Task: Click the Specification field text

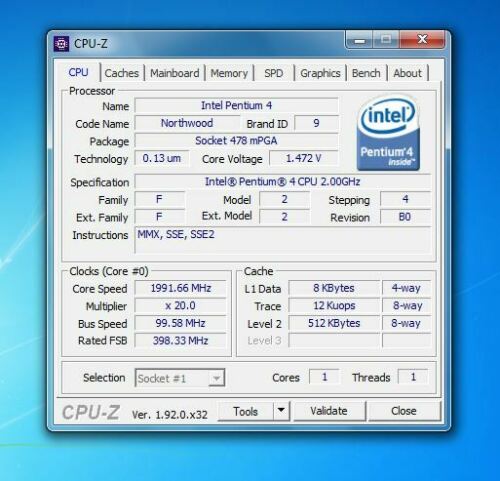Action: click(282, 182)
